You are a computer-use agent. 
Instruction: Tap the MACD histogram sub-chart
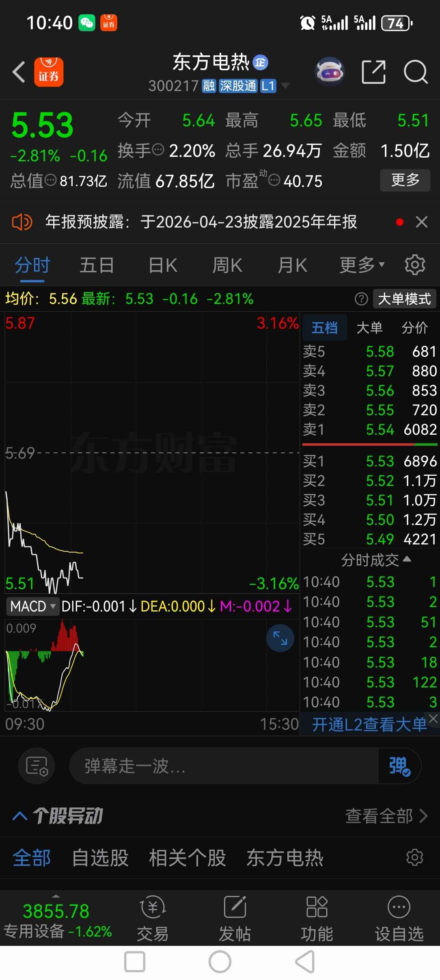click(x=152, y=665)
